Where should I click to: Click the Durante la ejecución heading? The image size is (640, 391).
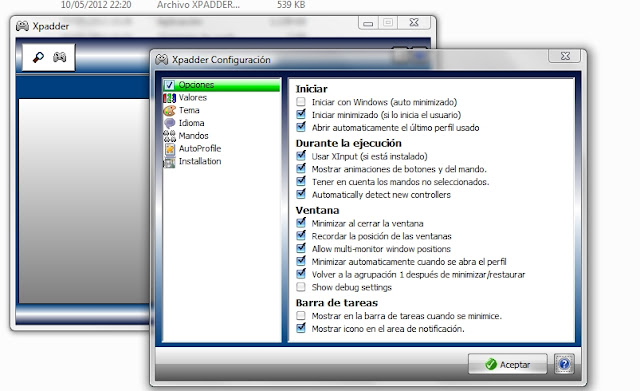pyautogui.click(x=349, y=143)
